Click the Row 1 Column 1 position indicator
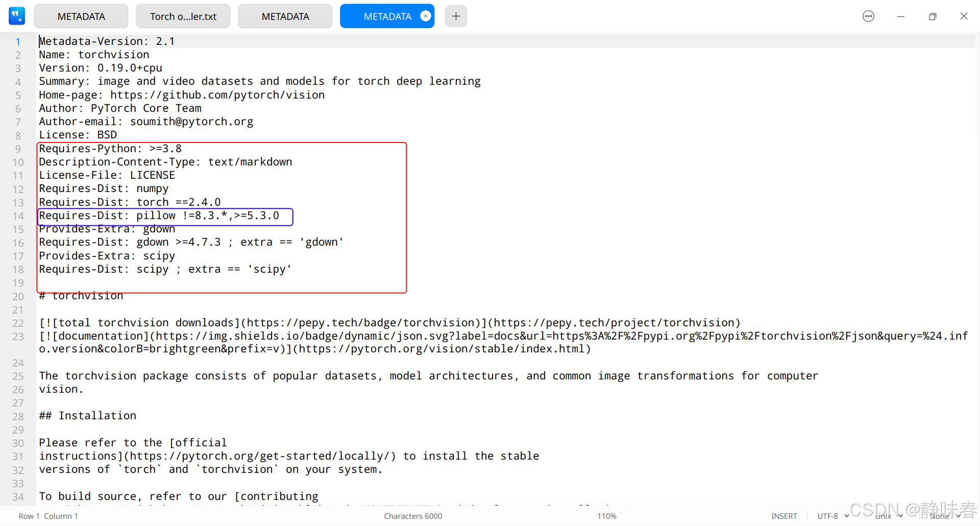This screenshot has height=526, width=980. pyautogui.click(x=47, y=516)
